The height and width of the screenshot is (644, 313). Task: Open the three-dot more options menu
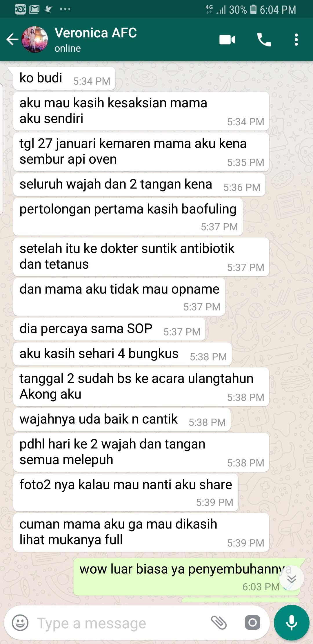click(x=296, y=39)
